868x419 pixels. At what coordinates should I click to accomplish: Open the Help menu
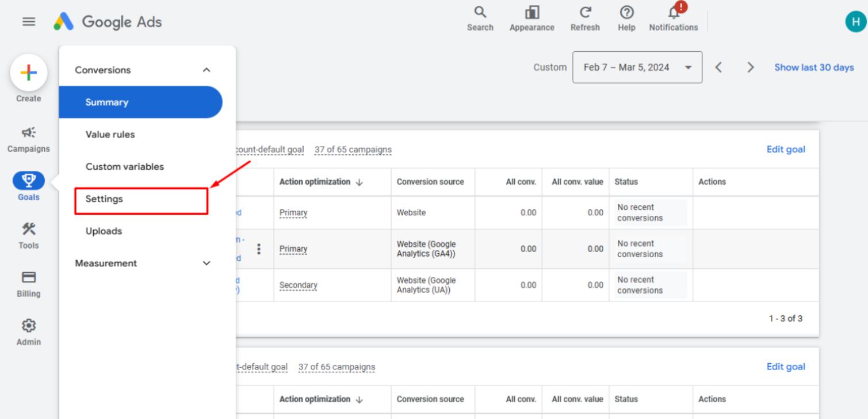627,19
